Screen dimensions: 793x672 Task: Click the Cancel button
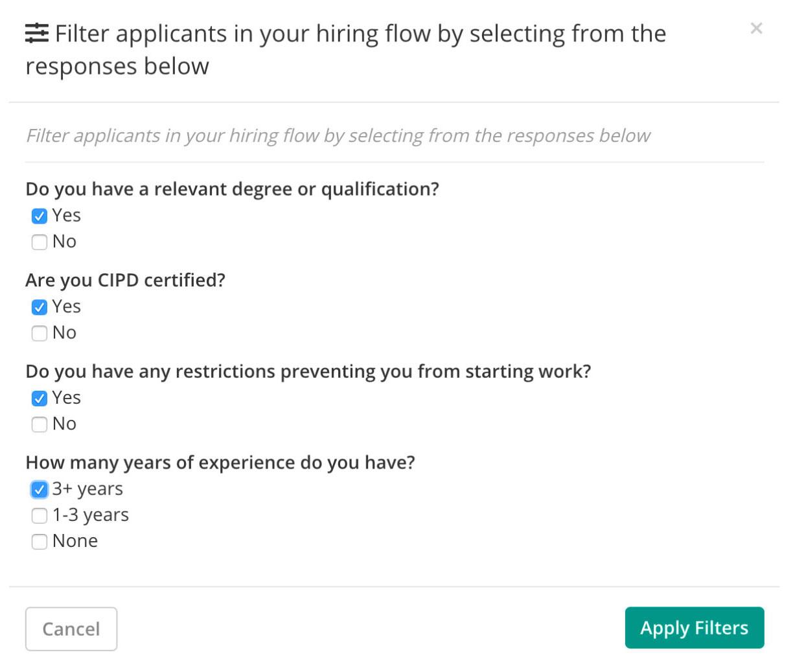tap(71, 629)
